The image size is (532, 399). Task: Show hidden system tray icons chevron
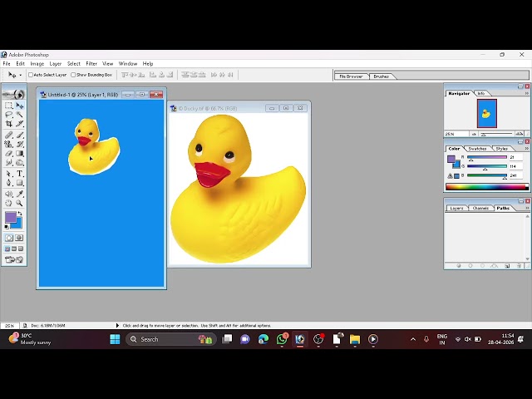(413, 339)
